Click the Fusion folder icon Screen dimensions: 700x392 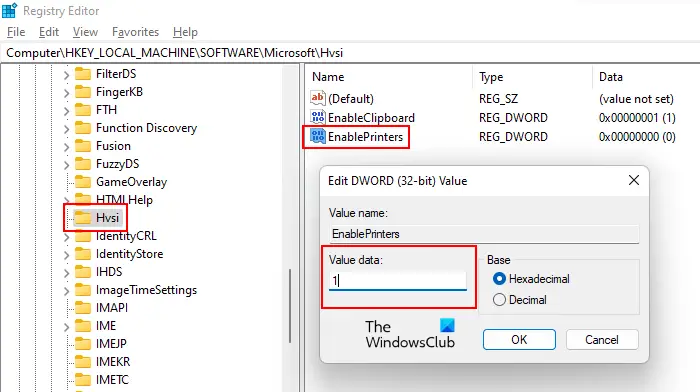pos(83,146)
